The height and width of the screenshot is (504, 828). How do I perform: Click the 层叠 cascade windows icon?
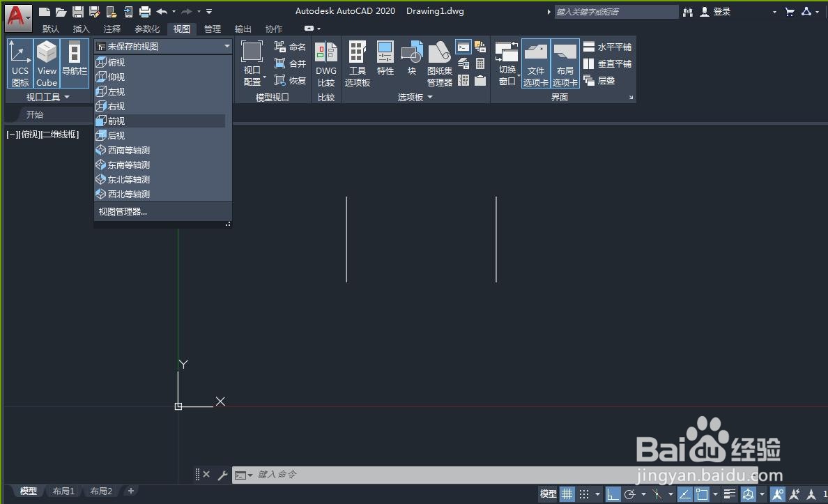(599, 80)
